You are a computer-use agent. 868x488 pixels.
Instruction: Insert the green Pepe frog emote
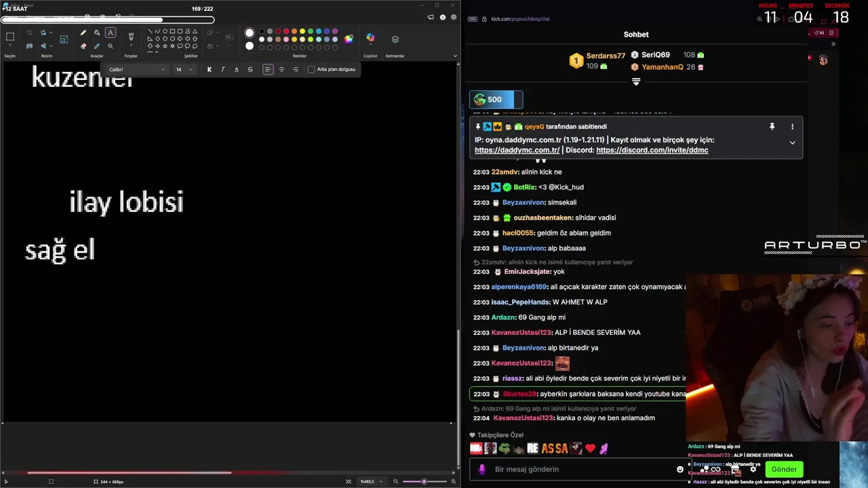pos(504,448)
